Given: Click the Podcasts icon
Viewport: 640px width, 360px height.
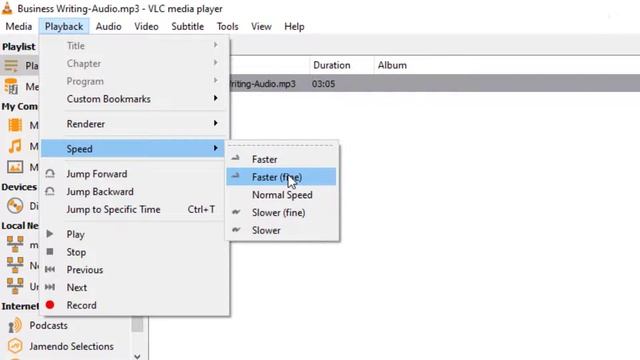Looking at the screenshot, I should coord(15,325).
